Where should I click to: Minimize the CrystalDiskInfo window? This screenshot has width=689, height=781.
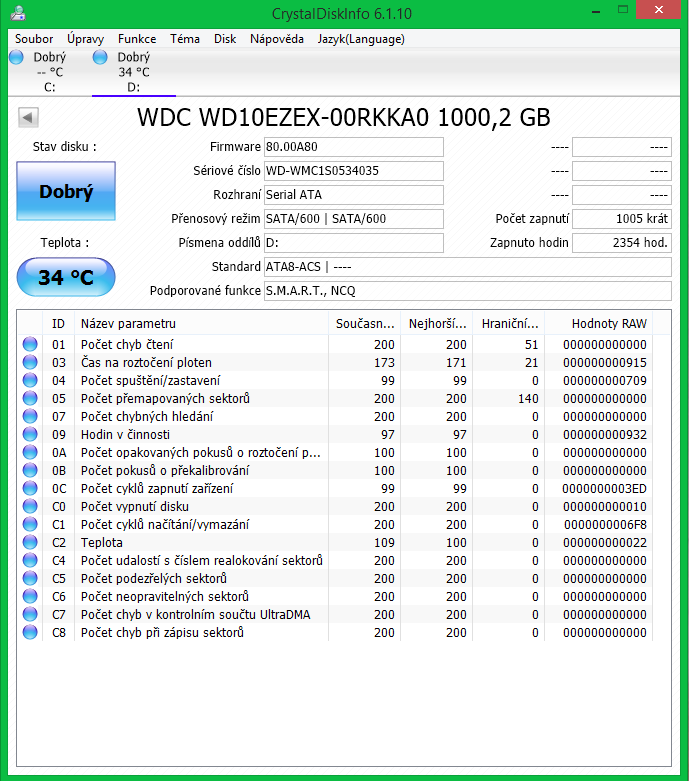coord(596,10)
